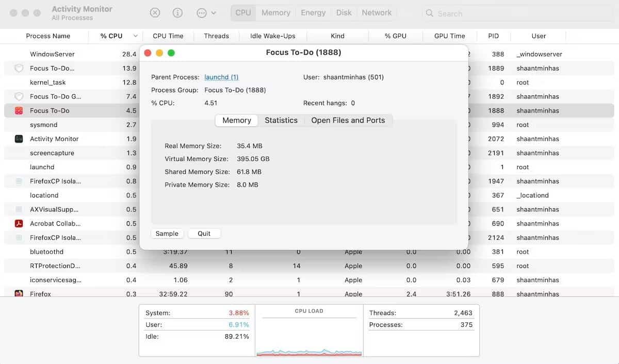Click the search magnifier icon
The image size is (619, 364).
[x=430, y=13]
